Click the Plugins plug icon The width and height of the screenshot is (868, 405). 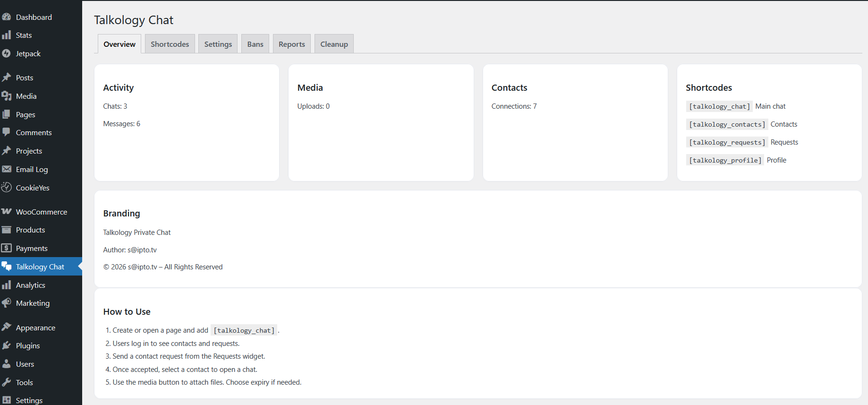coord(6,345)
